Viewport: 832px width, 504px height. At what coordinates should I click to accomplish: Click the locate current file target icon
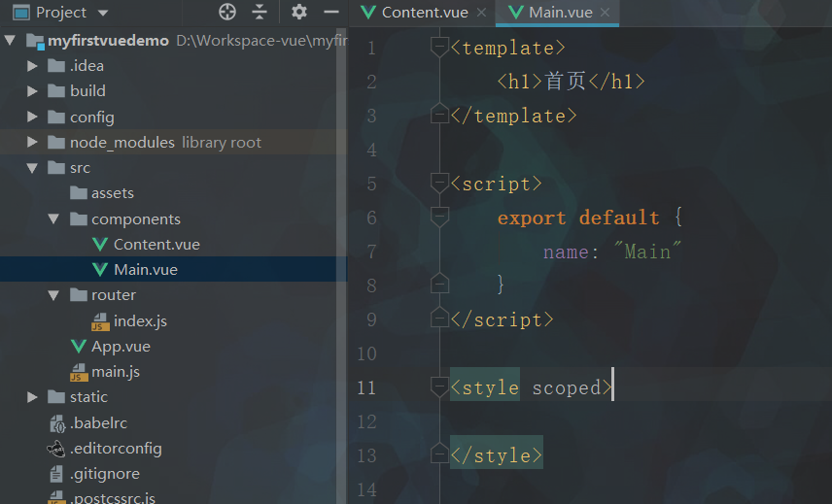point(227,12)
